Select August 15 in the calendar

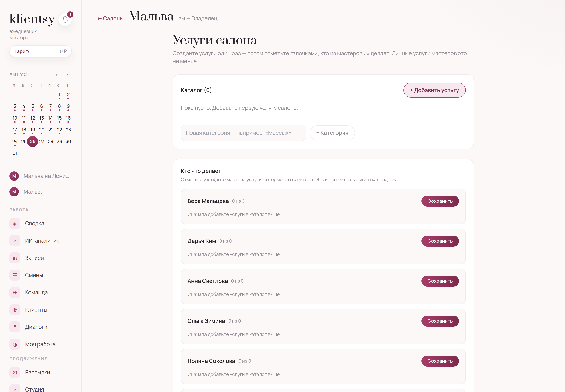pos(59,118)
